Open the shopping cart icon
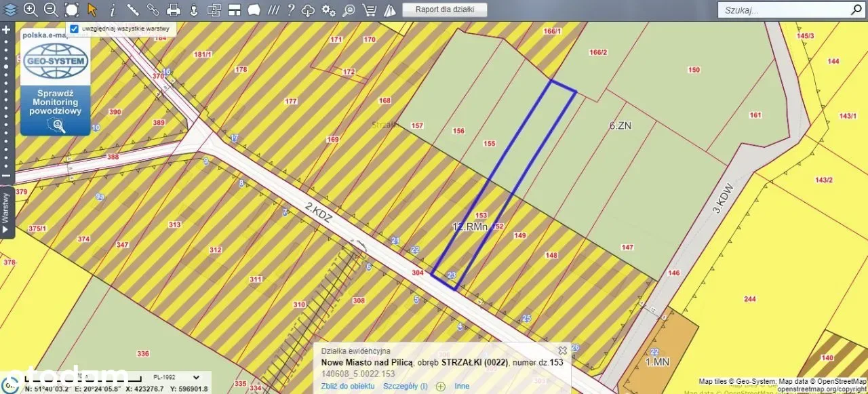Viewport: 868px width, 394px height. (370, 9)
